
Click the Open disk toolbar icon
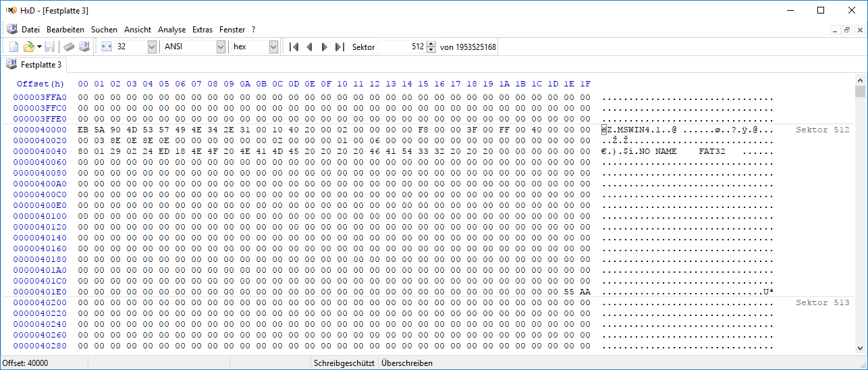pos(84,47)
